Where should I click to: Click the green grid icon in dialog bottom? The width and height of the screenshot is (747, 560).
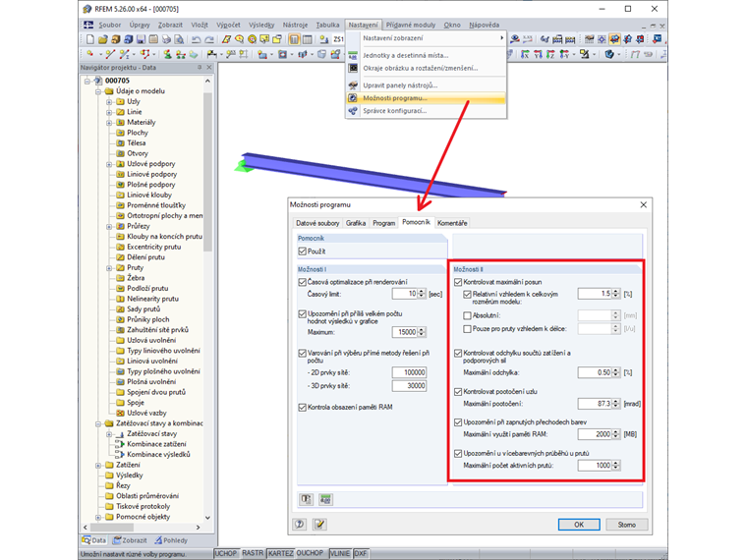tap(326, 499)
